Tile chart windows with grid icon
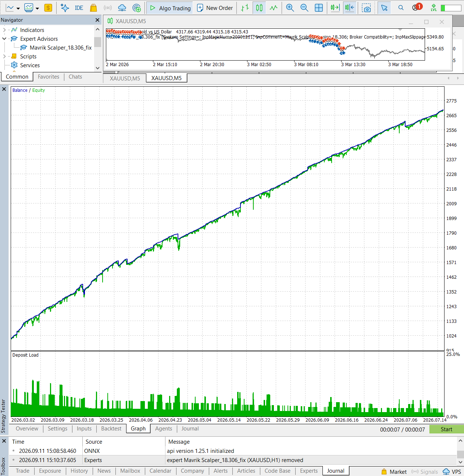 click(x=319, y=8)
